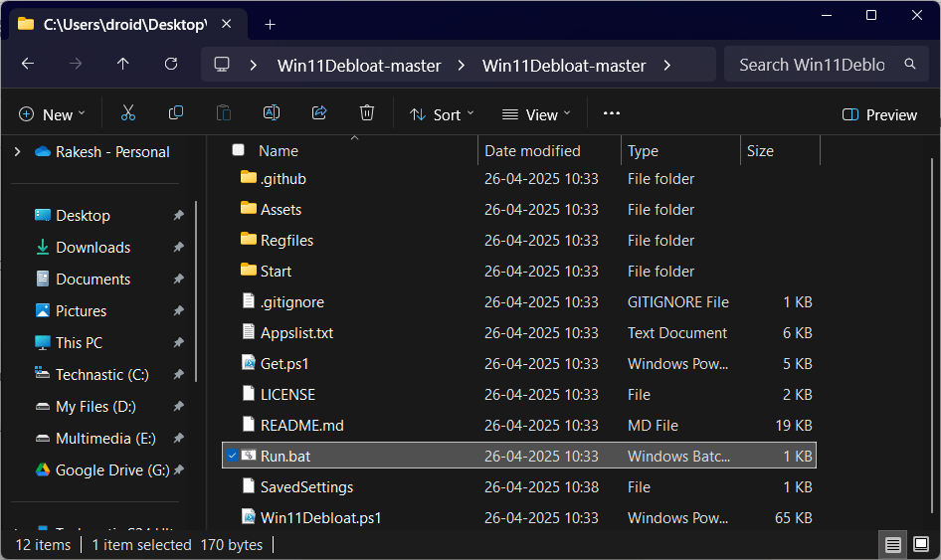
Task: Toggle the Preview pane button
Action: tap(879, 114)
